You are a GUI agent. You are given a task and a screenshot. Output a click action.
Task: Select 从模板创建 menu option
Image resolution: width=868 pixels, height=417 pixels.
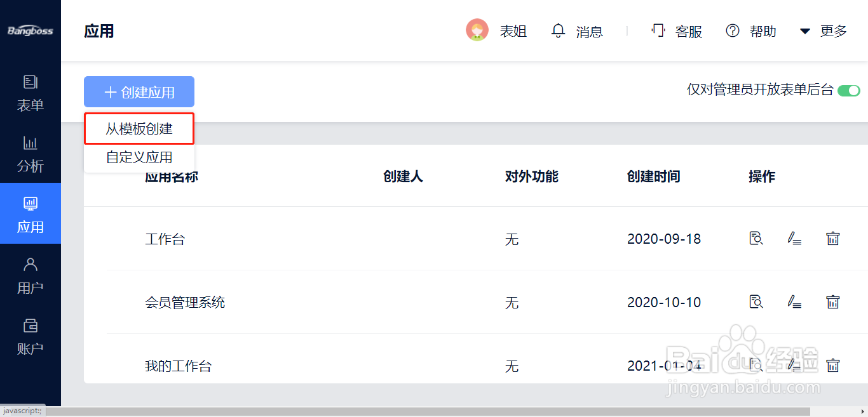point(139,129)
